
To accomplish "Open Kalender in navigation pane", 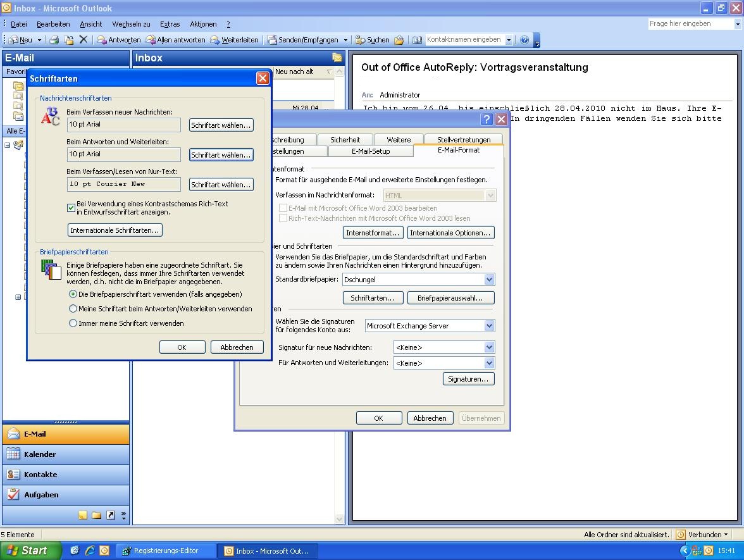I will click(x=66, y=454).
